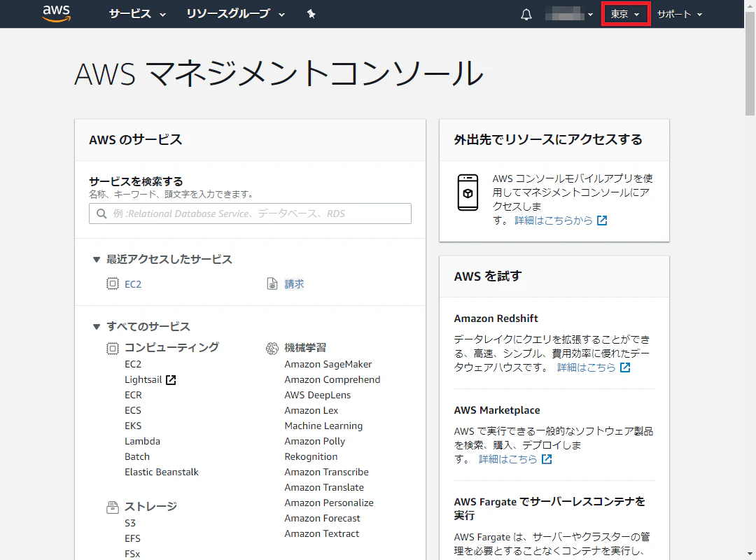Screen dimensions: 756x560
Task: Open EC2 in the コンピューティング list
Action: tap(133, 364)
